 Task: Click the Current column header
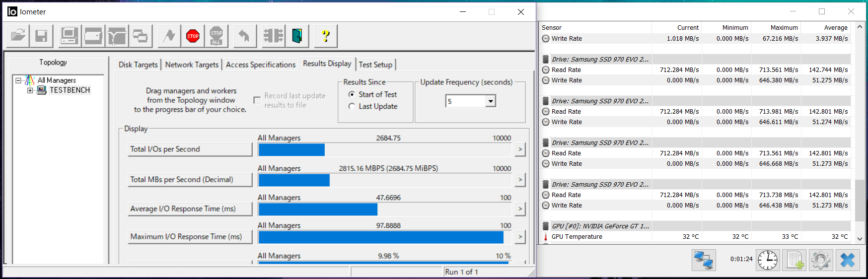pos(676,28)
